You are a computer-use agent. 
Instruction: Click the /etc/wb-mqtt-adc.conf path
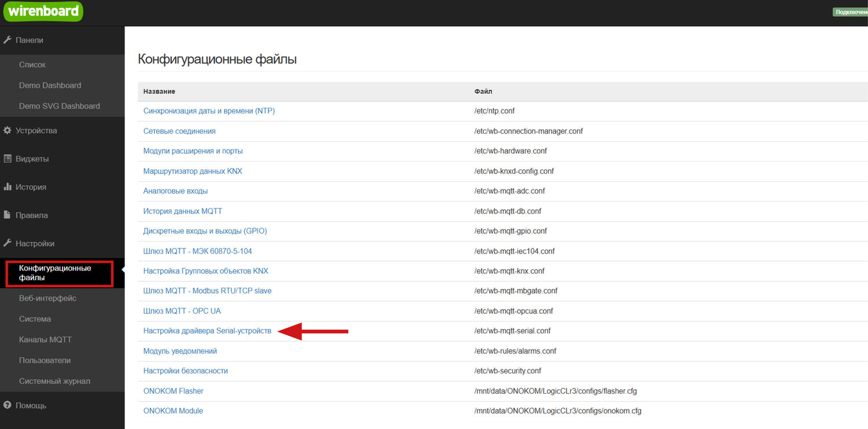tap(509, 190)
